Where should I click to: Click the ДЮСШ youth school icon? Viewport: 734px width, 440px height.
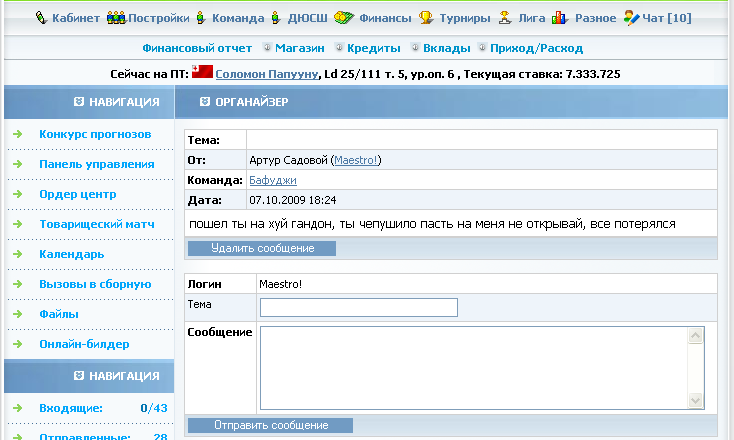click(276, 18)
